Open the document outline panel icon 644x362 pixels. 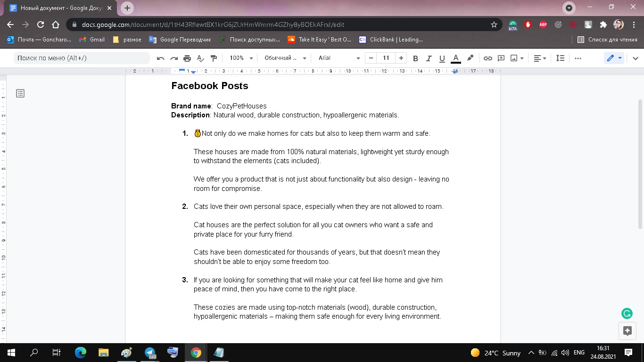coord(20,93)
